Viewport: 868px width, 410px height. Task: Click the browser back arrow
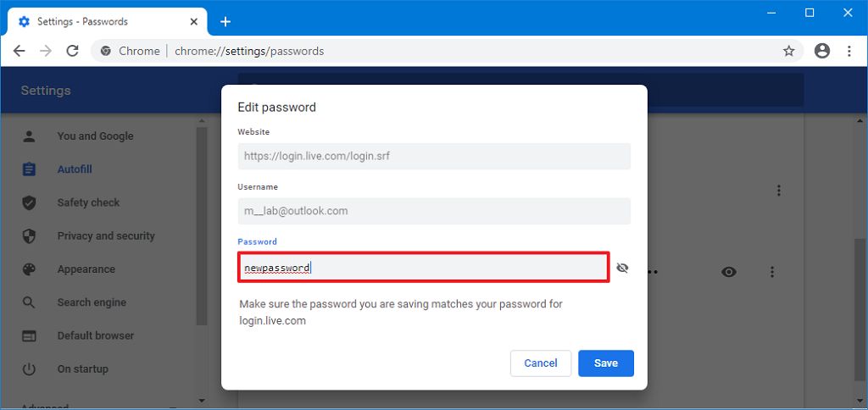(19, 51)
